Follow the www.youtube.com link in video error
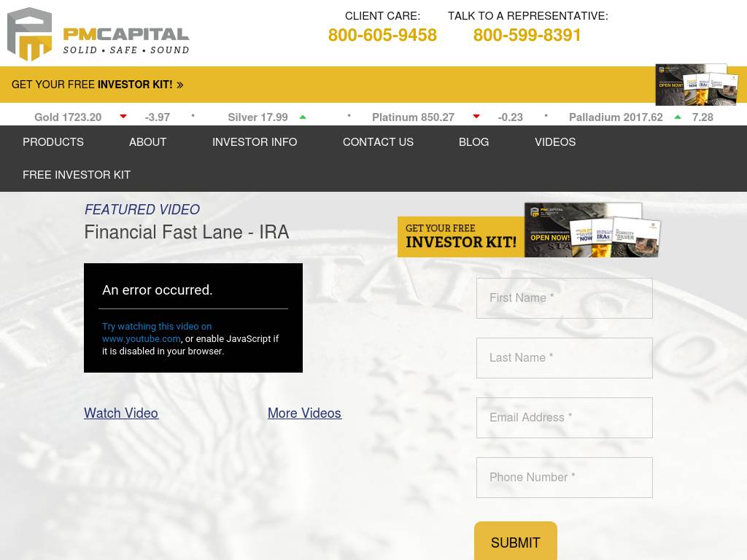This screenshot has width=747, height=560. point(141,338)
